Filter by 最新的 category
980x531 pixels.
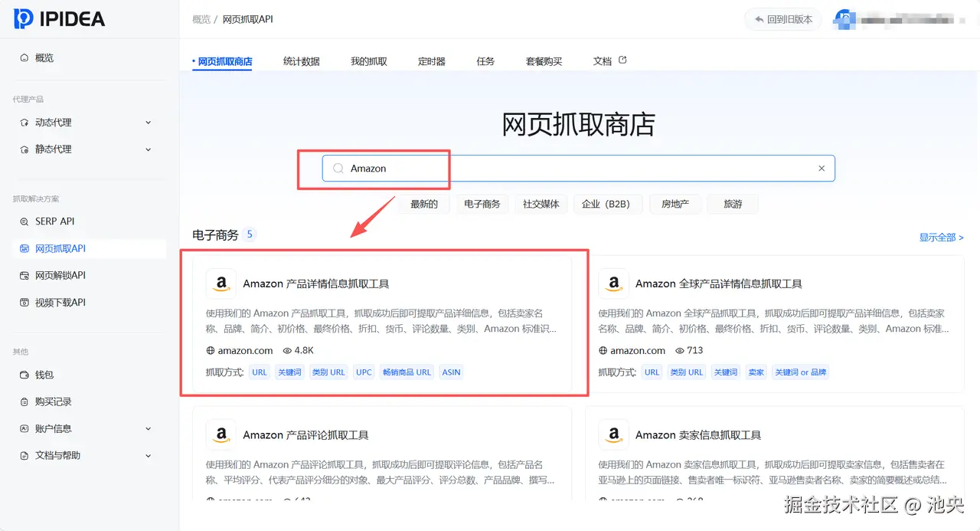[x=424, y=204]
